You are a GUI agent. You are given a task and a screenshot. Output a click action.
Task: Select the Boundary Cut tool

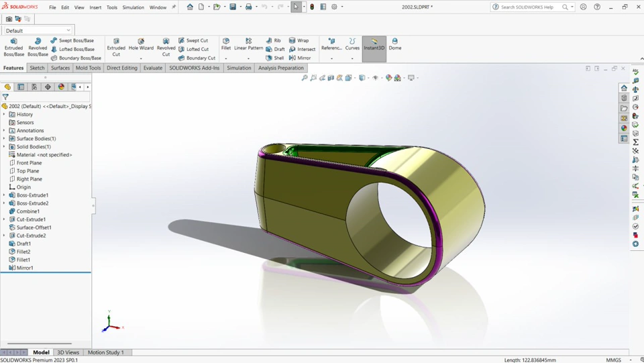point(197,58)
